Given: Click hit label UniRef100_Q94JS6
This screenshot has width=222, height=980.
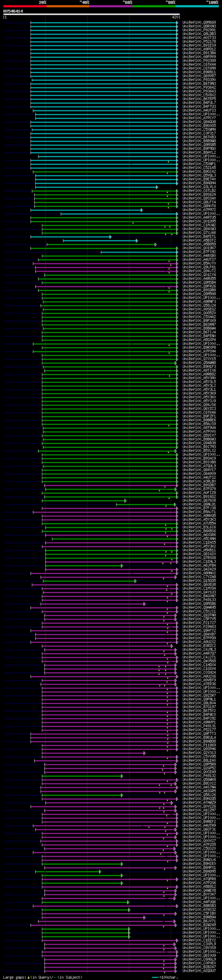Looking at the screenshot, I should [x=199, y=405].
